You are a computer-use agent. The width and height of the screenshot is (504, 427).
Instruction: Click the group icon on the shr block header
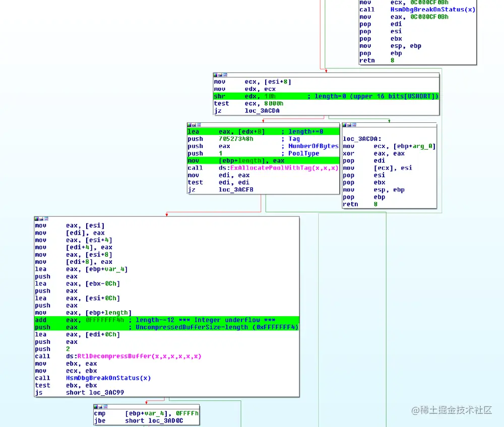(x=220, y=75)
